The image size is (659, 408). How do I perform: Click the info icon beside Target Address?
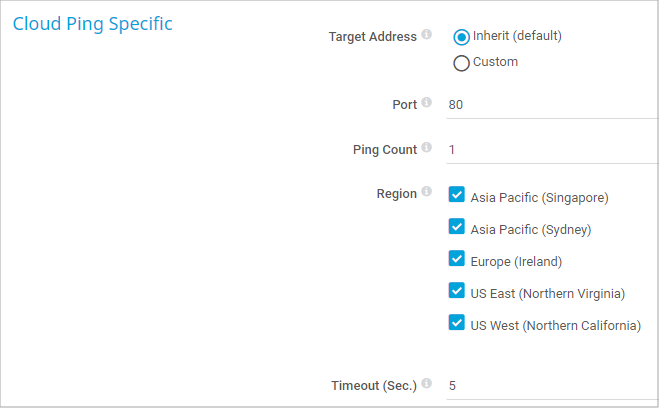[427, 35]
